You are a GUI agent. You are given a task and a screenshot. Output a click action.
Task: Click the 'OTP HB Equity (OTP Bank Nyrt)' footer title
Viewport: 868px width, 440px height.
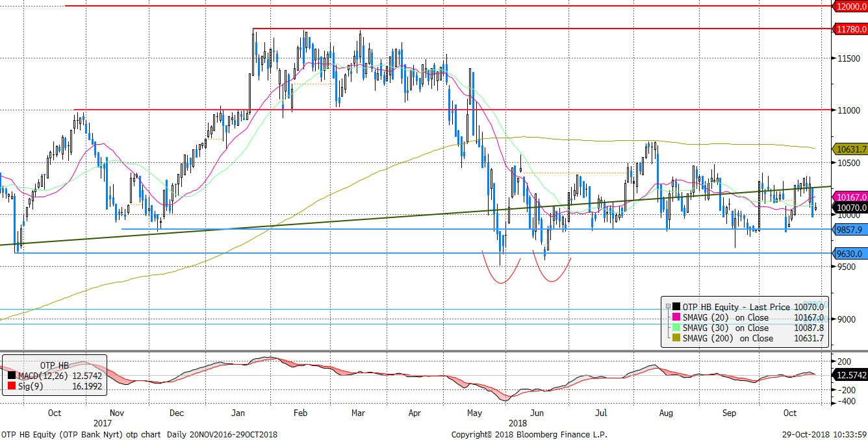click(63, 434)
